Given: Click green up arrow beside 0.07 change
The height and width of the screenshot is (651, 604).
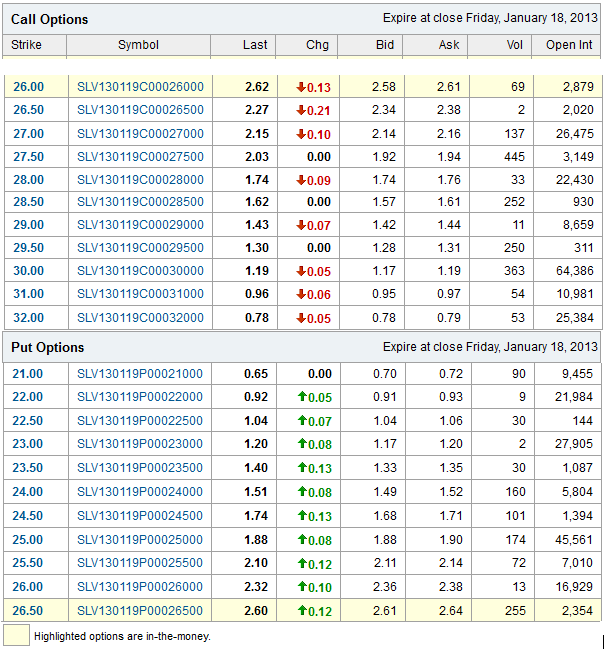Looking at the screenshot, I should coord(301,421).
